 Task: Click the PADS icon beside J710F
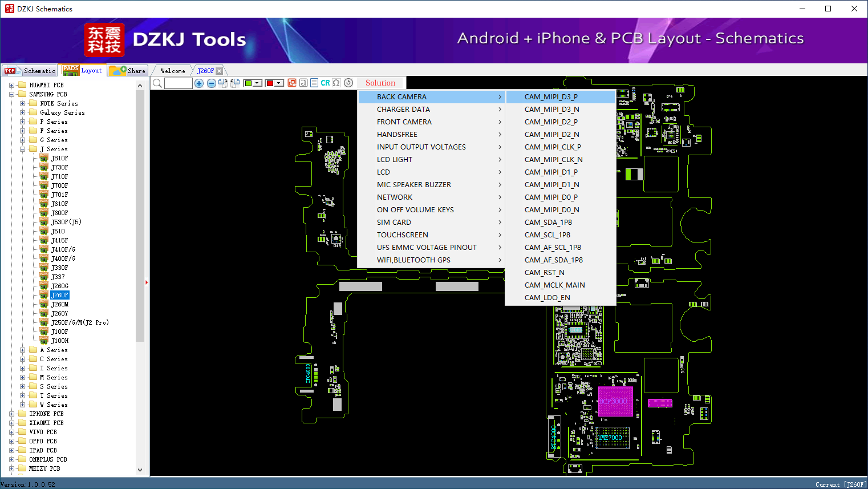click(x=44, y=176)
